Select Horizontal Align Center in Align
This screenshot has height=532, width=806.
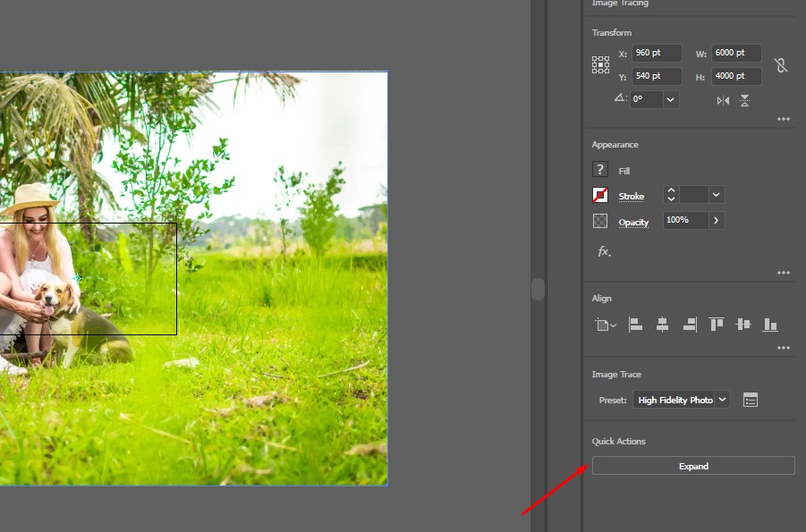point(662,325)
